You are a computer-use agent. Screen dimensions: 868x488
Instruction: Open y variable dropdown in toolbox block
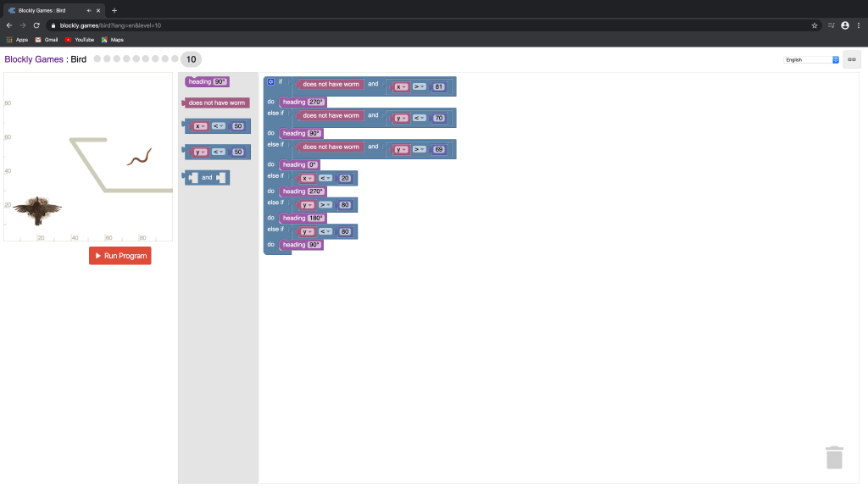pyautogui.click(x=200, y=152)
